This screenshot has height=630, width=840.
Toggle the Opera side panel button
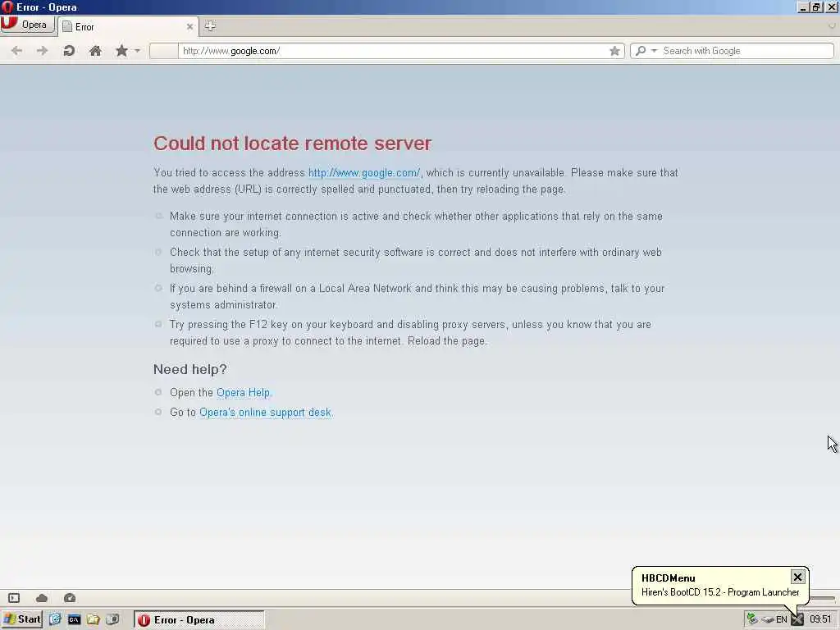(x=14, y=598)
